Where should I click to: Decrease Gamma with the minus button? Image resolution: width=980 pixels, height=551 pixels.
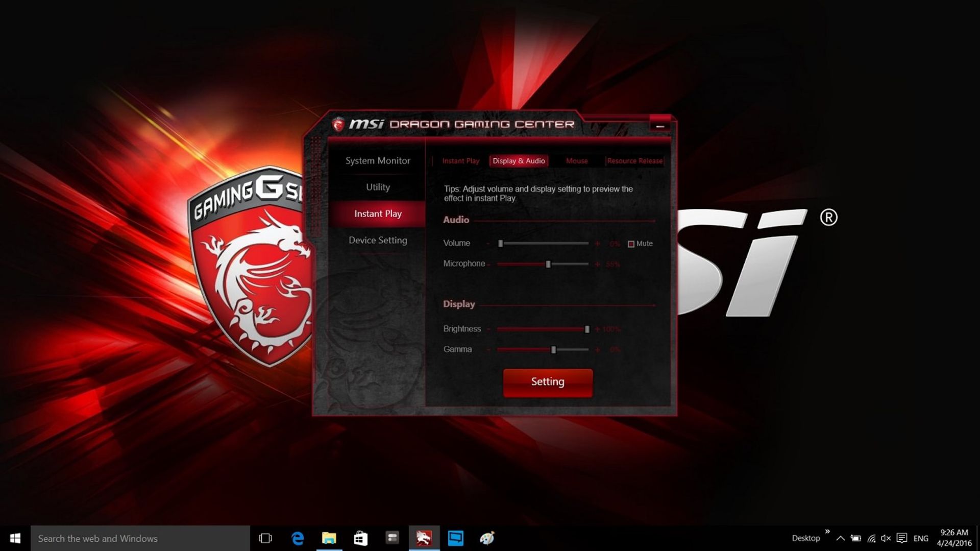coord(488,350)
